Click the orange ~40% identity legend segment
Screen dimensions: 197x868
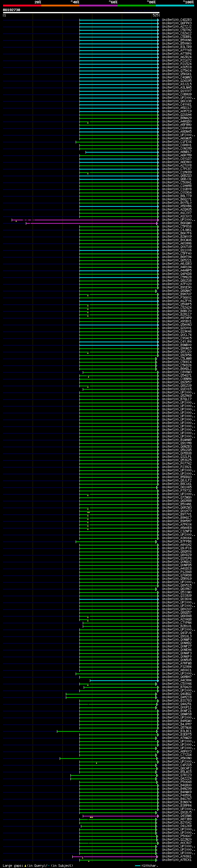60,6
